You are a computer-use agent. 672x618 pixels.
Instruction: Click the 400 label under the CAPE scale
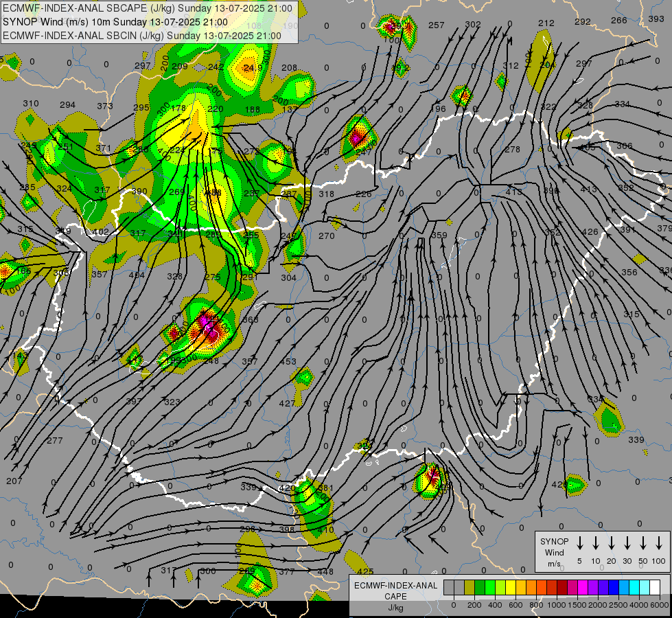(495, 605)
